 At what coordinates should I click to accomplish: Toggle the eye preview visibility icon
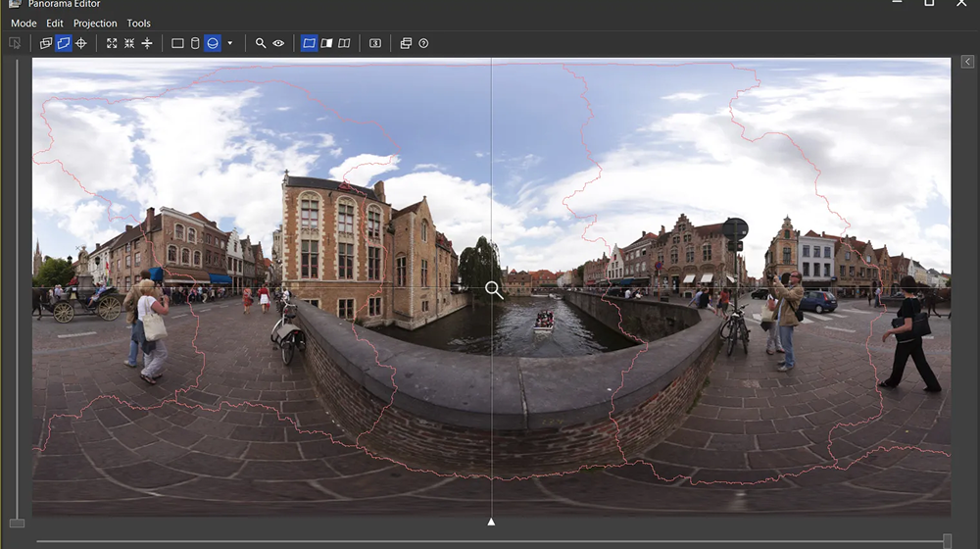click(x=278, y=43)
